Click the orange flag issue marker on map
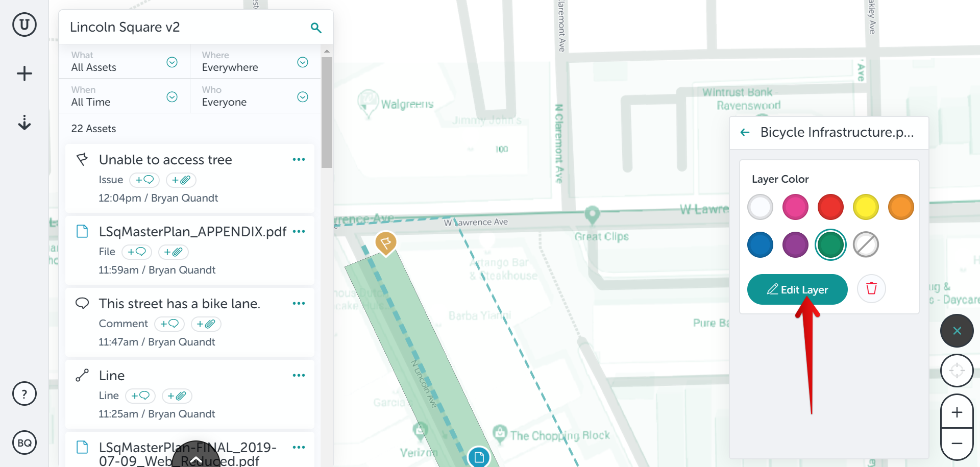The image size is (980, 467). pos(386,243)
